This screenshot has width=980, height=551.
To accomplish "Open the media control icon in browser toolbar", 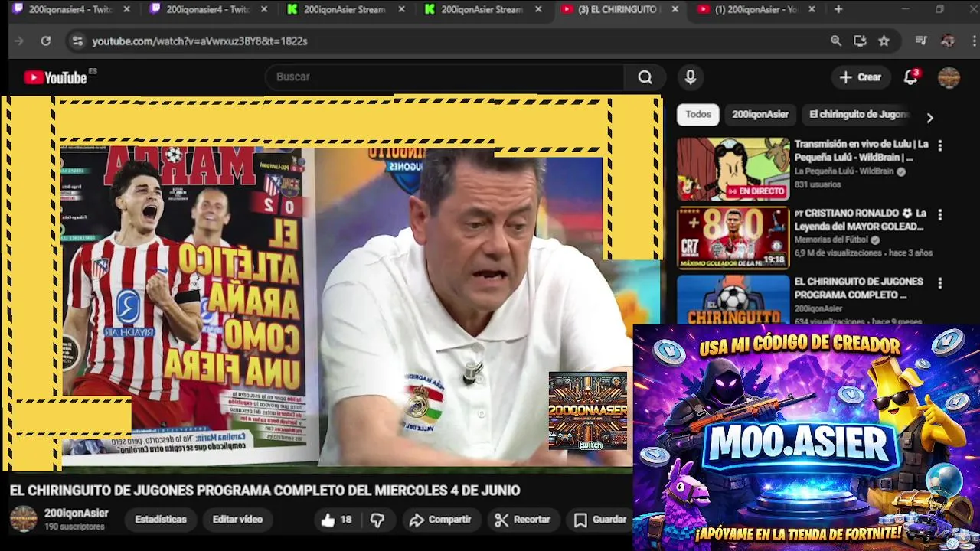I will pos(921,41).
